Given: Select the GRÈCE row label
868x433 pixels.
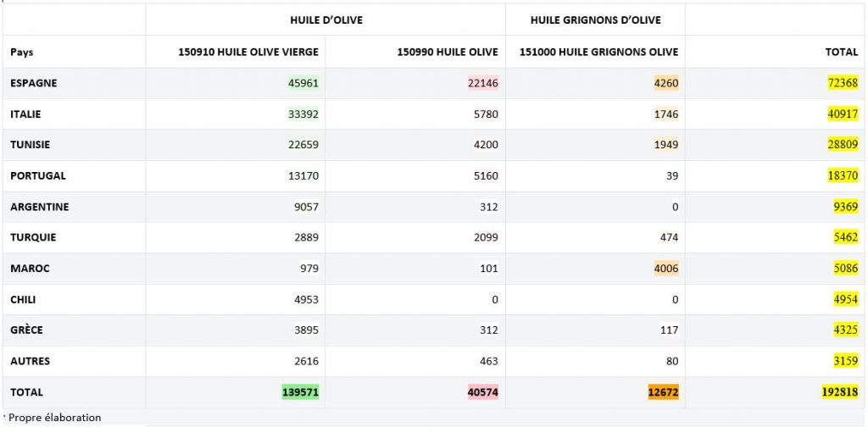Looking at the screenshot, I should [x=26, y=330].
